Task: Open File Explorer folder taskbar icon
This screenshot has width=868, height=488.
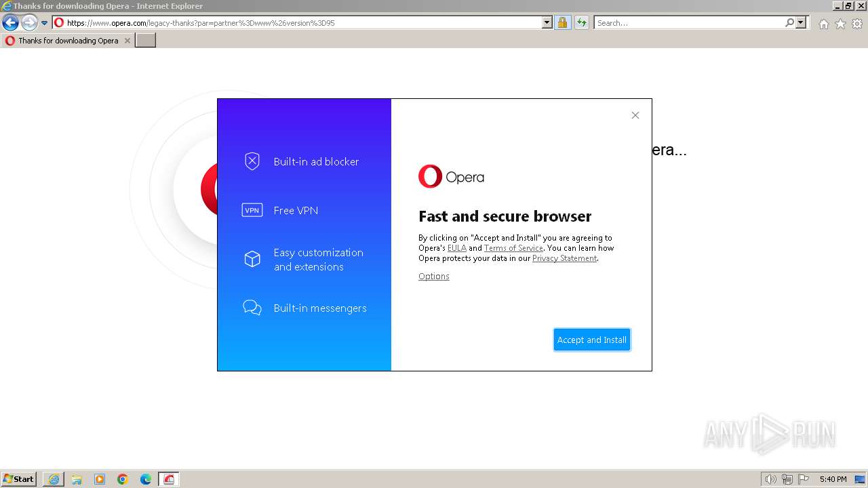Action: [77, 479]
